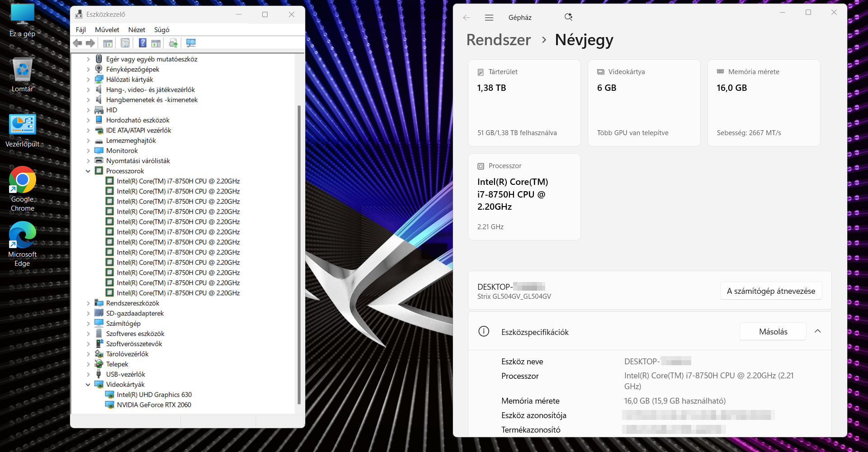The height and width of the screenshot is (452, 868).
Task: Open the Gépház hamburger navigation menu
Action: (x=489, y=18)
